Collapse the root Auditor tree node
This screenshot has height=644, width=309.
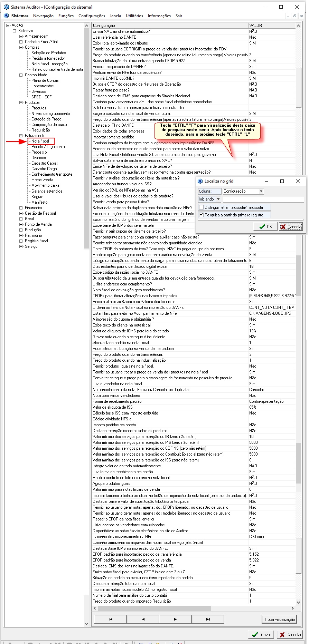(x=8, y=25)
